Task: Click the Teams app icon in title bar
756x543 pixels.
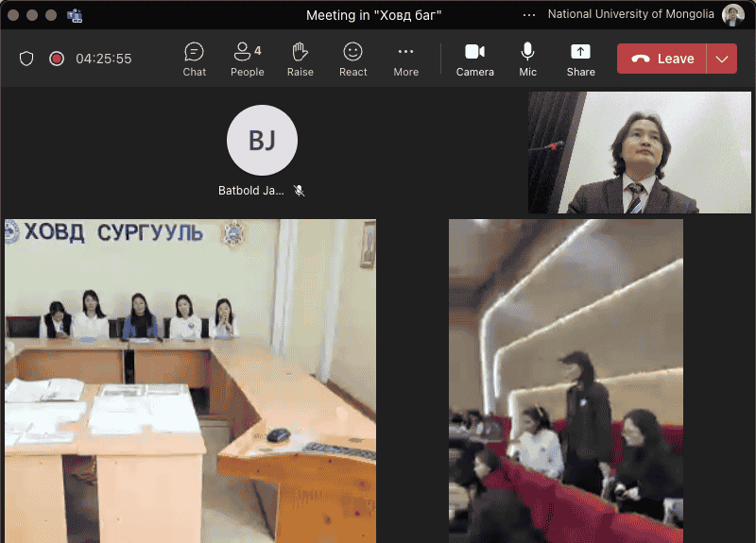Action: click(75, 15)
